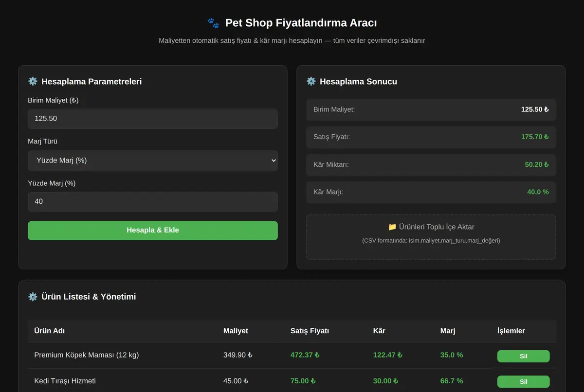Click the 50.20 ₺ Kâr Miktarı result

click(x=537, y=164)
